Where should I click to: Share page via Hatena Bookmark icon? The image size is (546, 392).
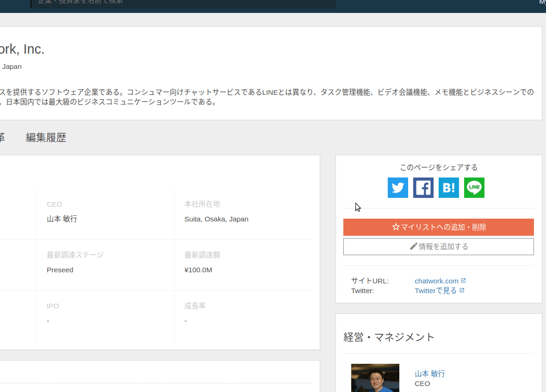click(448, 188)
